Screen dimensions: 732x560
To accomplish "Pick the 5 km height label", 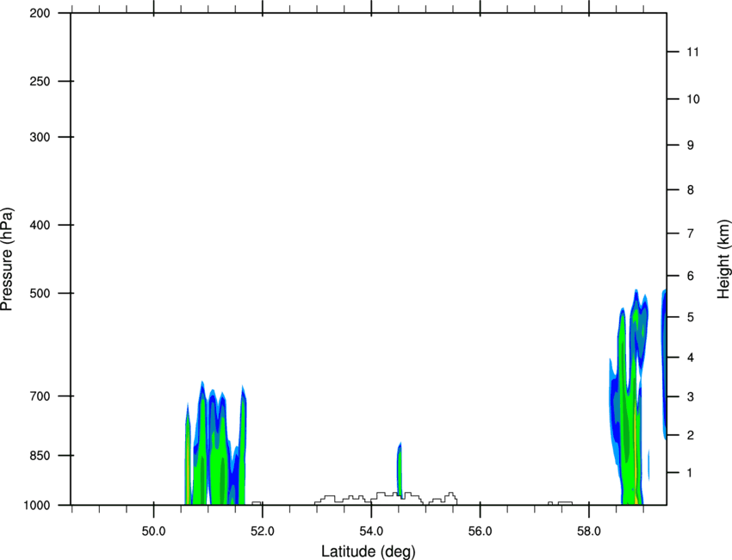I will (691, 317).
